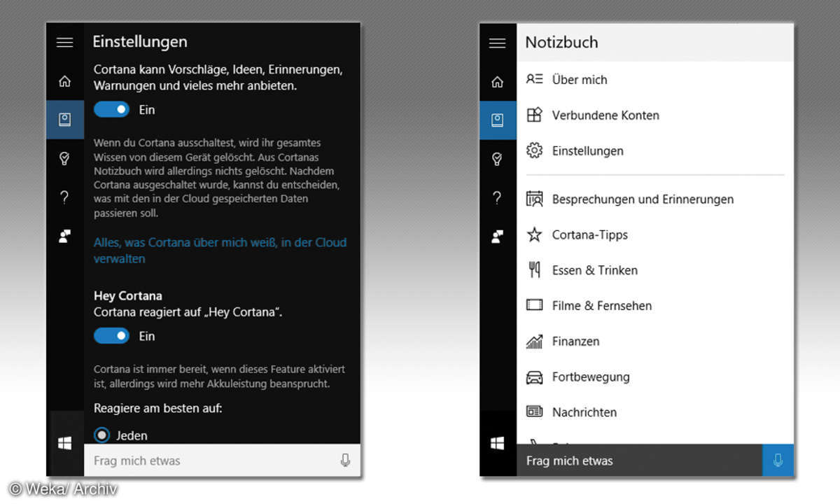
Task: Click Essen & Trinken fork-knife icon
Action: 535,269
